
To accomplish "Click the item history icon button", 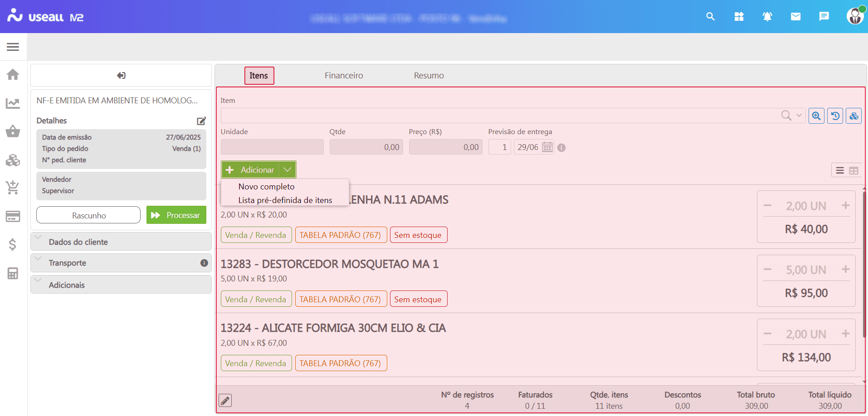I will coord(835,116).
